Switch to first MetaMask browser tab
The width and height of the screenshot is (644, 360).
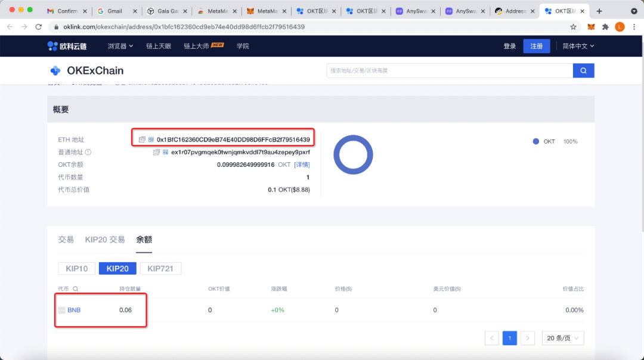[216, 11]
